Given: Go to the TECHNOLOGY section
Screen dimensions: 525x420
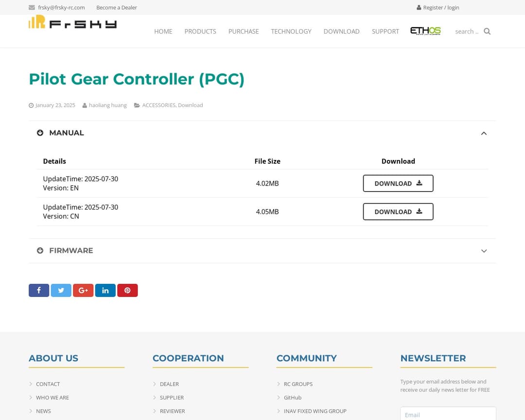Looking at the screenshot, I should tap(291, 31).
